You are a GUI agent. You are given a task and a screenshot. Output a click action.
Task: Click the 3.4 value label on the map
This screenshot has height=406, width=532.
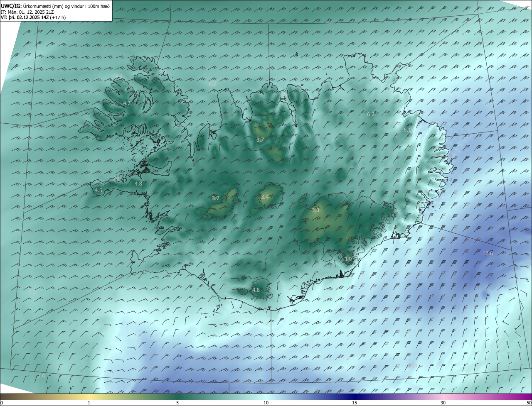(x=265, y=197)
